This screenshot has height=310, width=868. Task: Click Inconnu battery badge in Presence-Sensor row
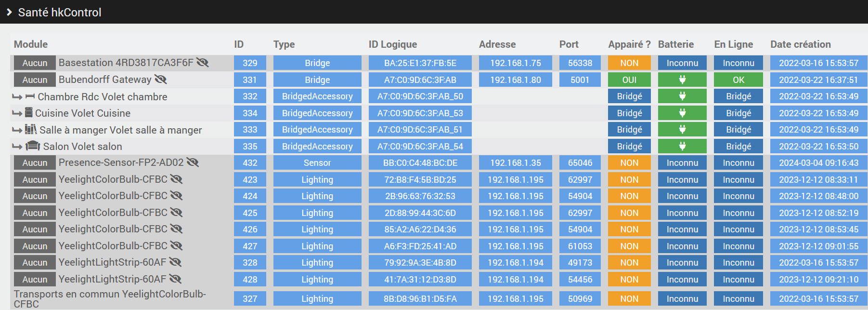click(x=682, y=162)
